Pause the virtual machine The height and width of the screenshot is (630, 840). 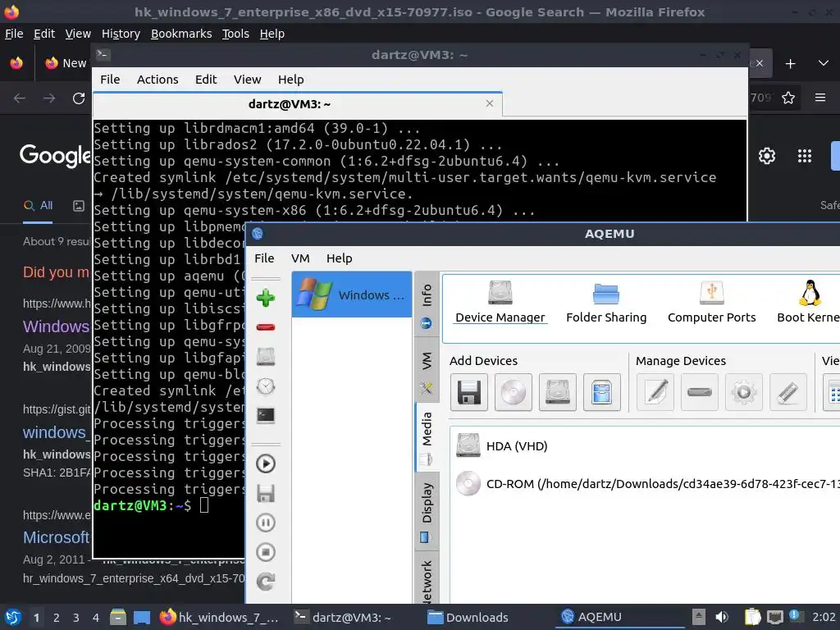coord(266,523)
